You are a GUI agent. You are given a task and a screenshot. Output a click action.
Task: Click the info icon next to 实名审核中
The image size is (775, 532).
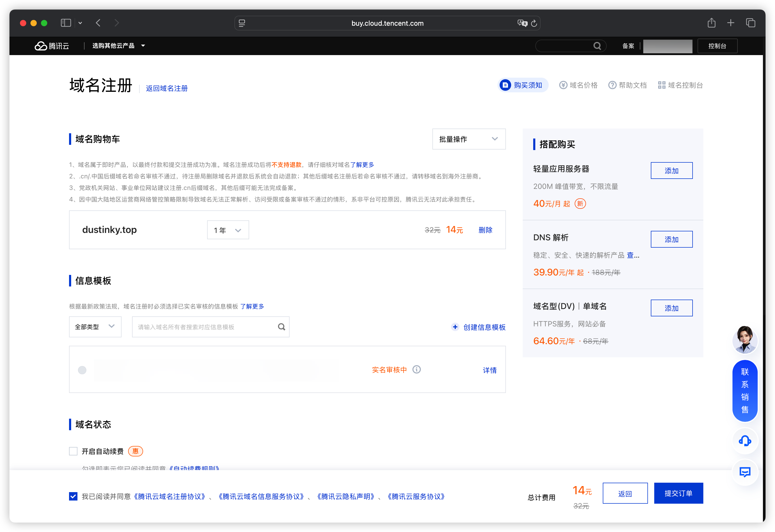416,369
